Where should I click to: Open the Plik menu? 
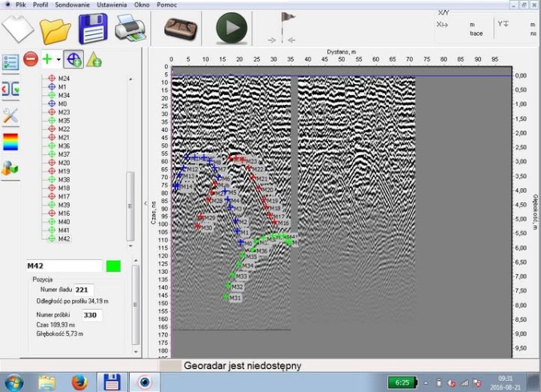pyautogui.click(x=21, y=5)
